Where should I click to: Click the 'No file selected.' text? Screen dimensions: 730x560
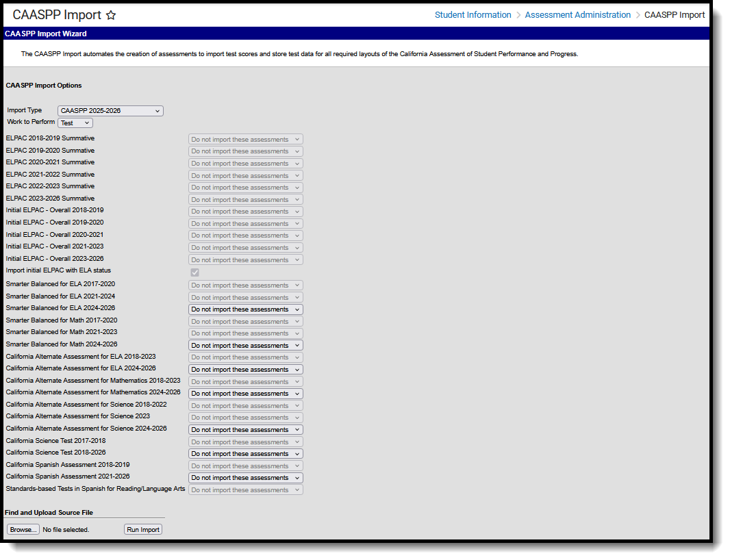[x=66, y=530]
